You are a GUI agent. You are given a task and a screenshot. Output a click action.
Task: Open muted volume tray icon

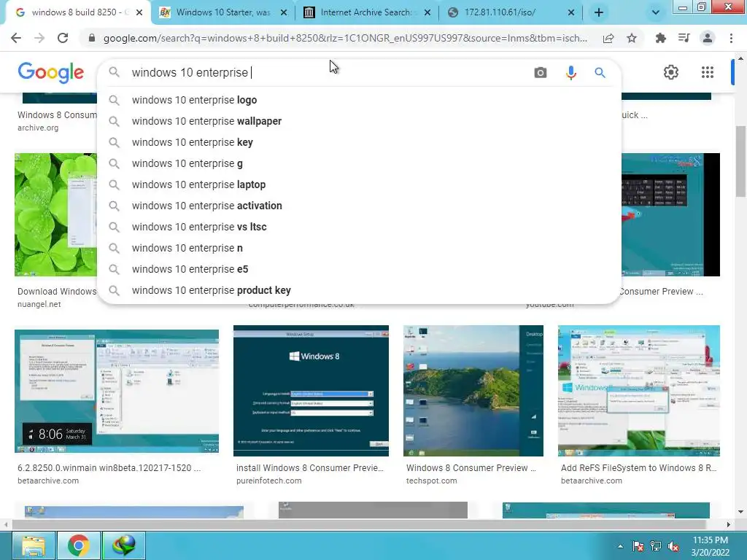(673, 546)
